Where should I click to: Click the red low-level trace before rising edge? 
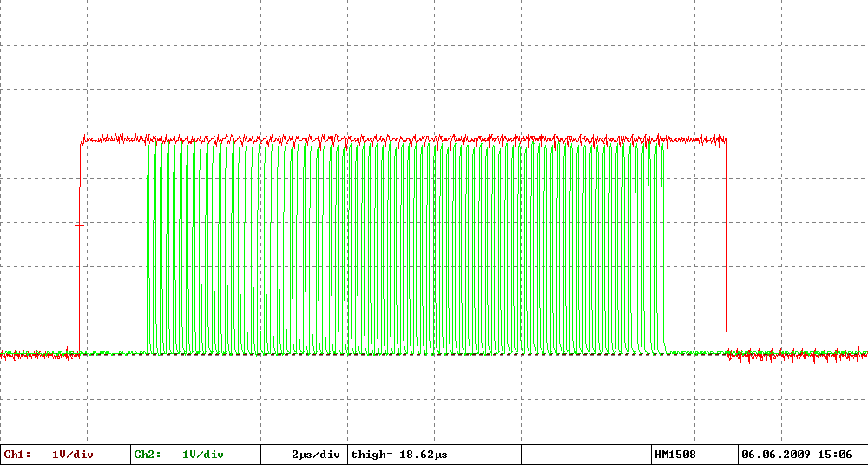tap(40, 356)
